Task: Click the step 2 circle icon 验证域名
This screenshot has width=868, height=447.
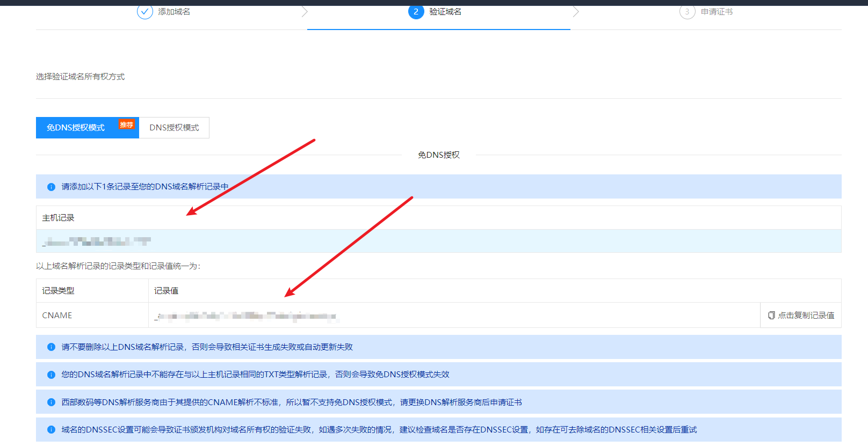Action: click(416, 11)
